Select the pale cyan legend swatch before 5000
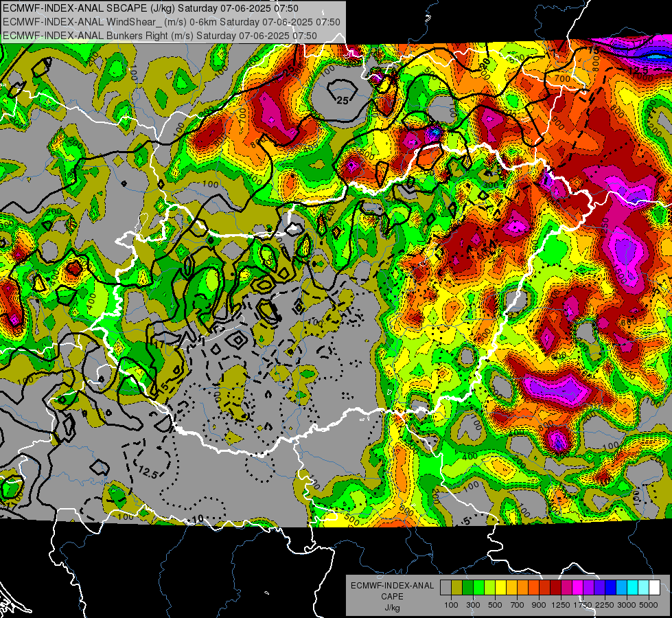Viewport: 672px width, 618px height. [x=644, y=588]
